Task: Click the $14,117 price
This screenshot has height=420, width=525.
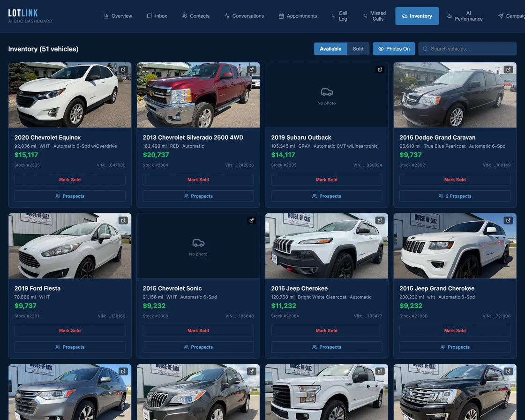Action: pyautogui.click(x=283, y=155)
